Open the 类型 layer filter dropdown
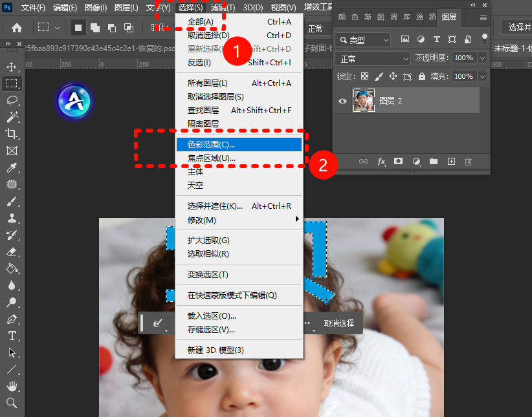 pos(364,39)
